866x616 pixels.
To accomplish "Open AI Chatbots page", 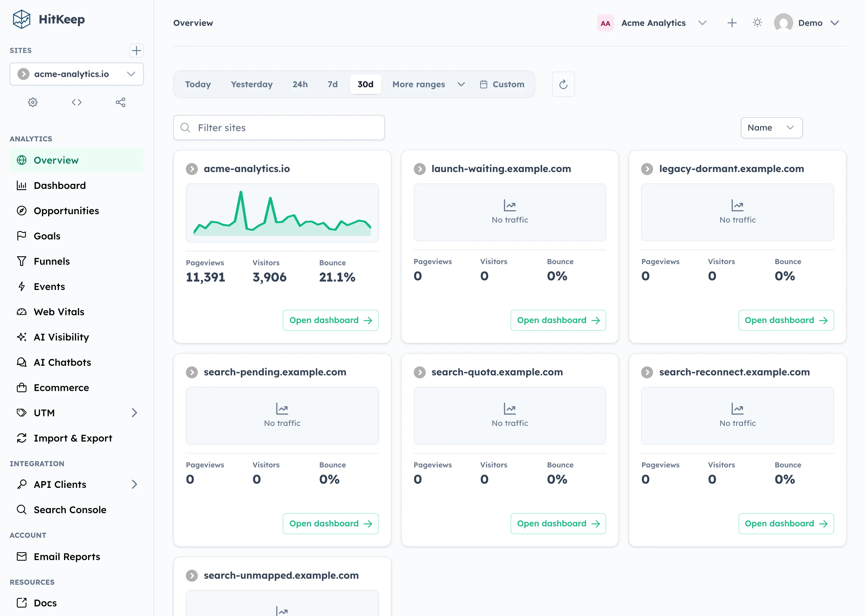I will pyautogui.click(x=77, y=362).
